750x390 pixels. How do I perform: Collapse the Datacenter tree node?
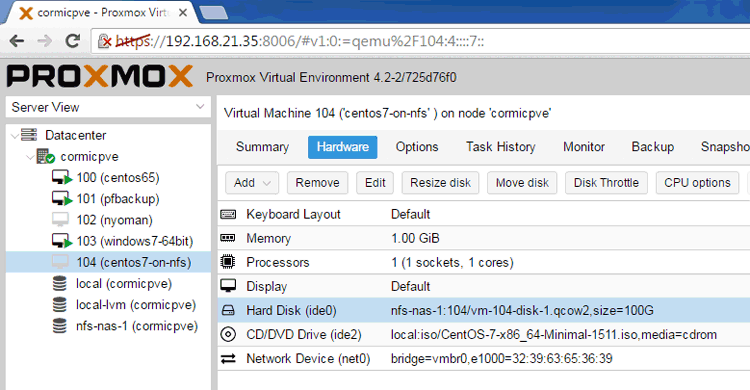click(x=15, y=136)
